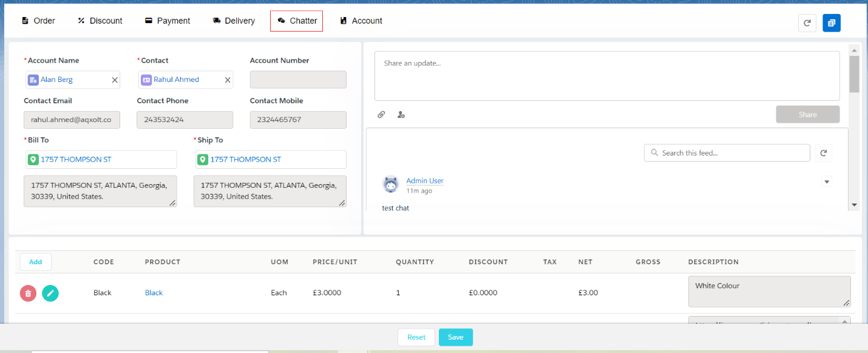Click the Chatter scrollbar up arrow
The height and width of the screenshot is (353, 868).
[x=855, y=50]
